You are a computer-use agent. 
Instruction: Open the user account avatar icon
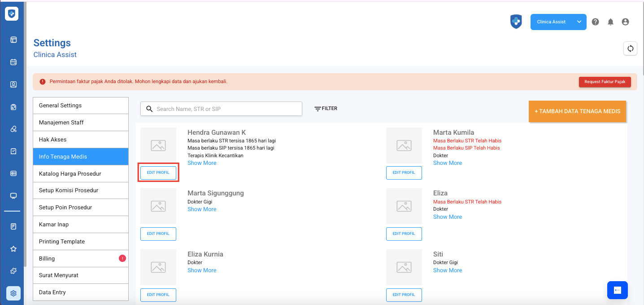tap(625, 22)
